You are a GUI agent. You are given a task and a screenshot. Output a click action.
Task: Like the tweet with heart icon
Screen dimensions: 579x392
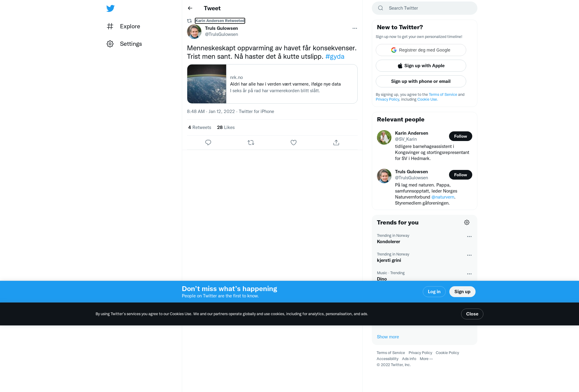293,143
